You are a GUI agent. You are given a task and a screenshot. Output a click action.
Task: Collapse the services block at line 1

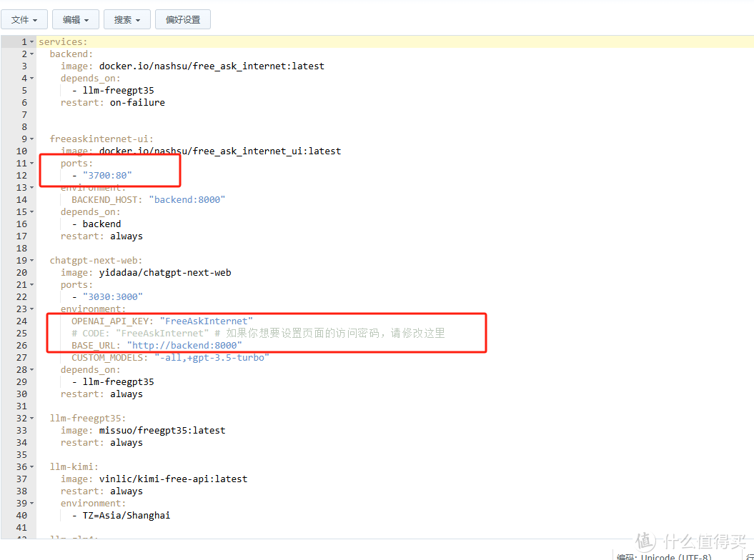pyautogui.click(x=32, y=42)
